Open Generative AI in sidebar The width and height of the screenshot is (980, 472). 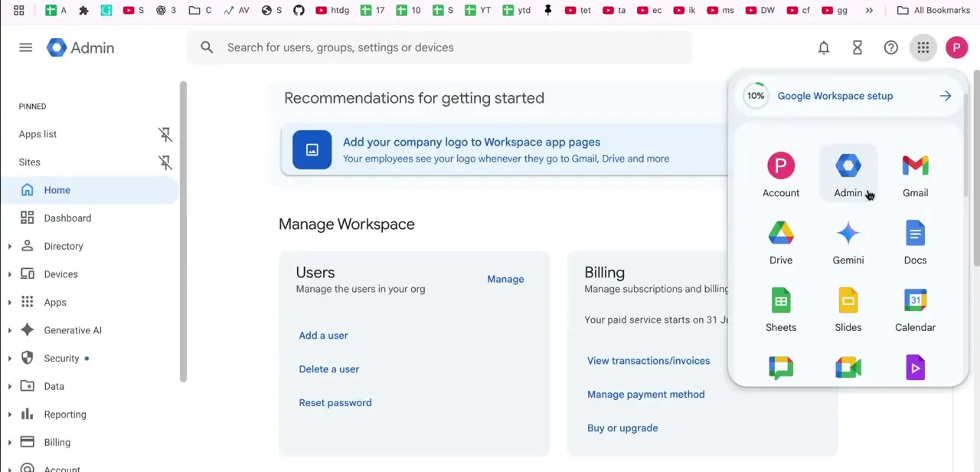click(x=73, y=330)
